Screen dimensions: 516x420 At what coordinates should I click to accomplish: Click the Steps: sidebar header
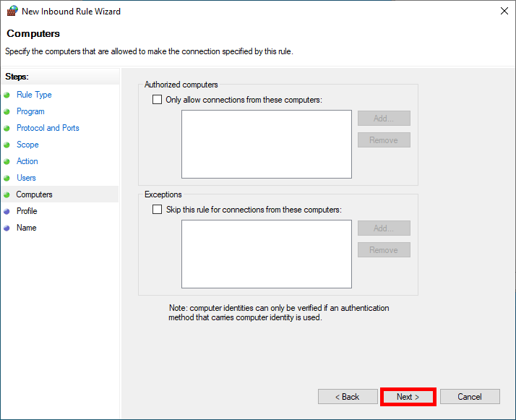click(x=17, y=77)
